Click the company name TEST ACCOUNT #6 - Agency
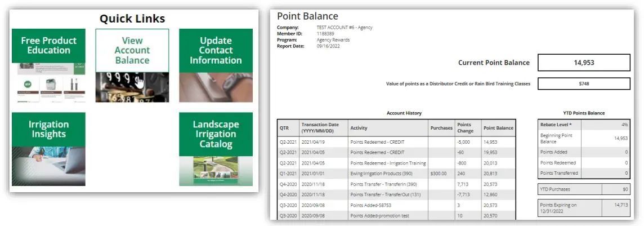Viewport: 644px width, 226px height. 345,28
